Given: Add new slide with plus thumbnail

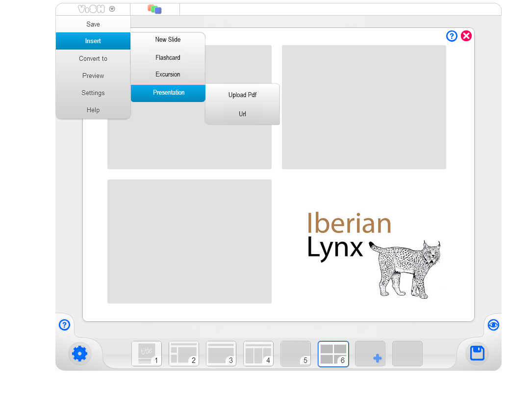Looking at the screenshot, I should click(x=370, y=354).
